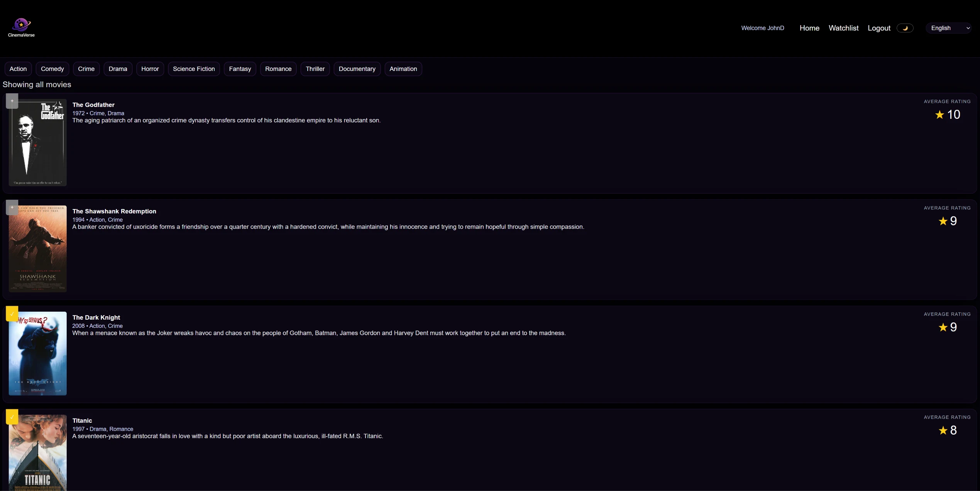Open The Godfather poster thumbnail
The height and width of the screenshot is (491, 980).
(38, 143)
